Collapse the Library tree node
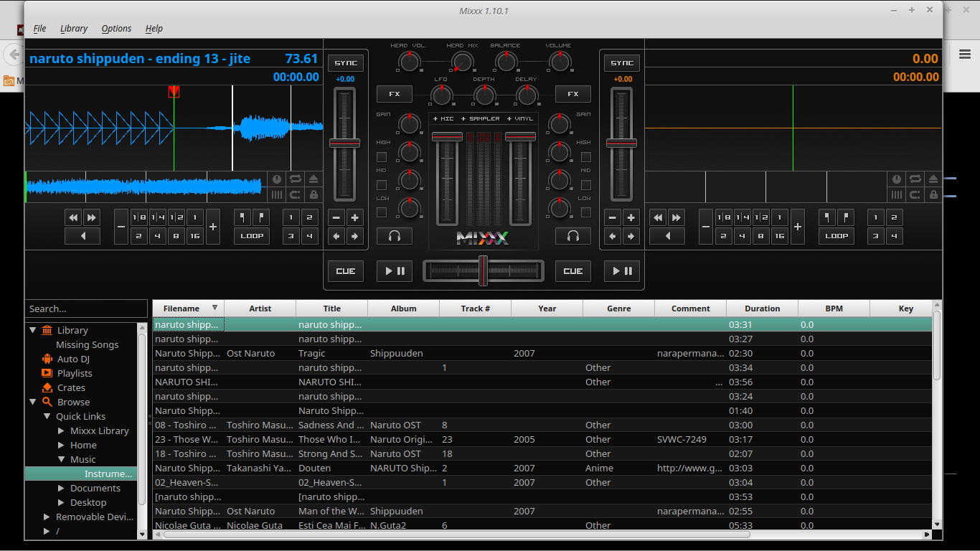The height and width of the screenshot is (551, 980). click(33, 330)
